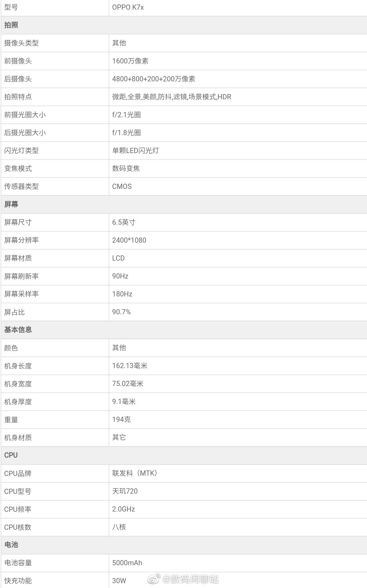
Task: Click the '基本信息' section header
Action: 18,330
